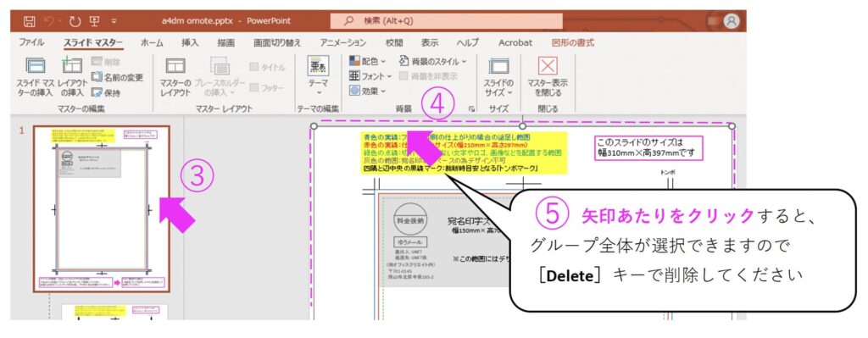Open the アニメーション tab

(x=342, y=42)
